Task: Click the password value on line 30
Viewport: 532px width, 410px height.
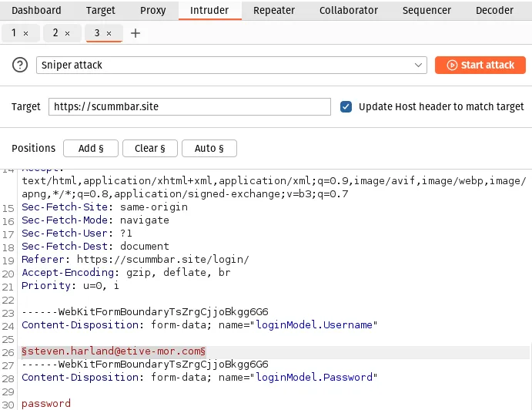Action: pos(46,404)
